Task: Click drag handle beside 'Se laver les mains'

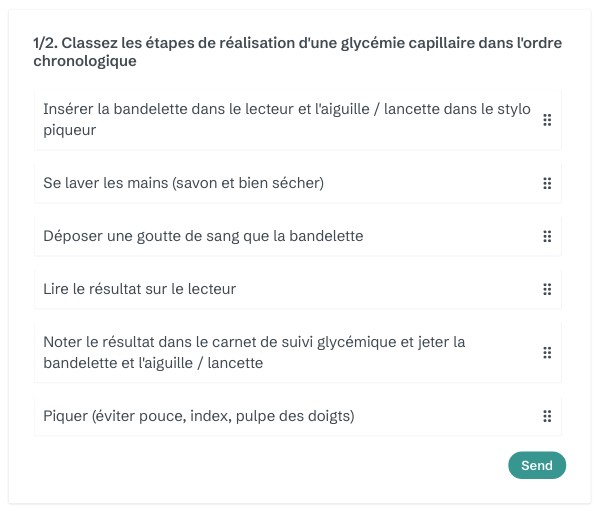Action: tap(547, 183)
